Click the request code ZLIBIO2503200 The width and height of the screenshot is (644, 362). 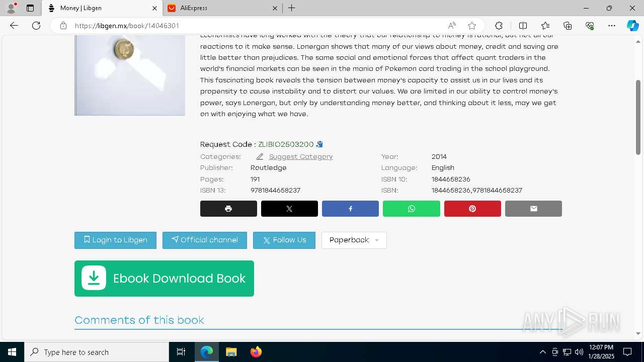click(x=286, y=144)
